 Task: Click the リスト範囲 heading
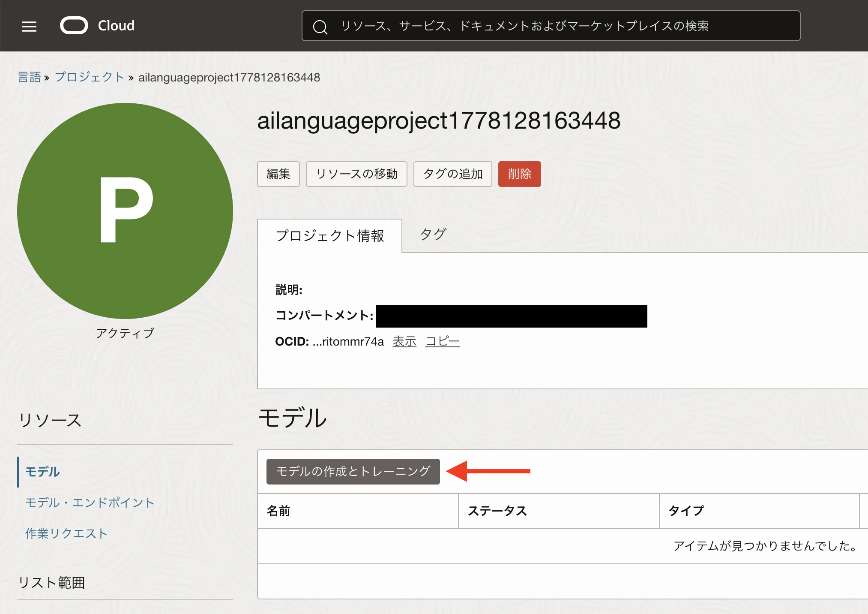coord(51,583)
